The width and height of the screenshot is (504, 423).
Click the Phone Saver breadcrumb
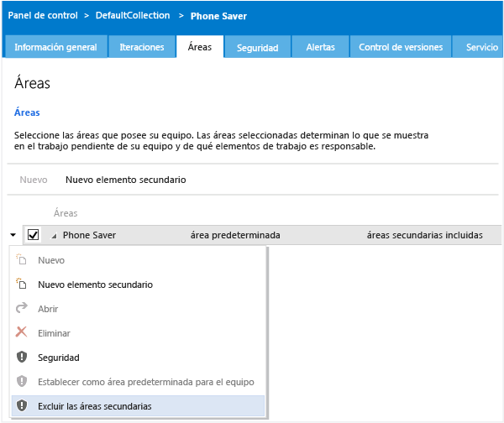point(218,16)
